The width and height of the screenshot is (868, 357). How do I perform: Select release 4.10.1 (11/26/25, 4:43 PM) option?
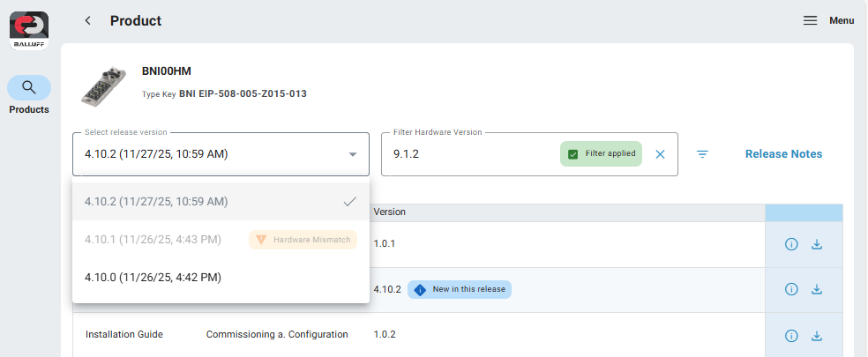221,240
